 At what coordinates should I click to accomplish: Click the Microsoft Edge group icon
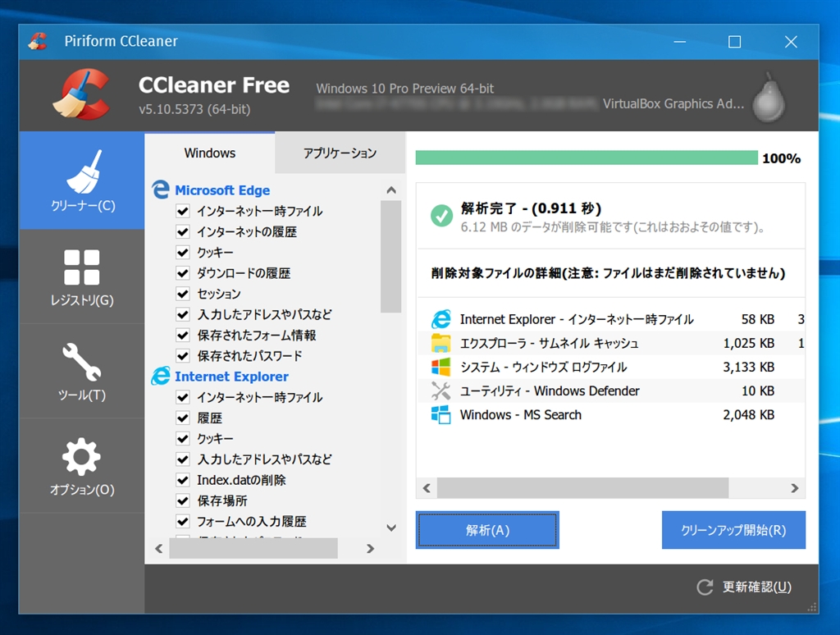click(x=160, y=190)
